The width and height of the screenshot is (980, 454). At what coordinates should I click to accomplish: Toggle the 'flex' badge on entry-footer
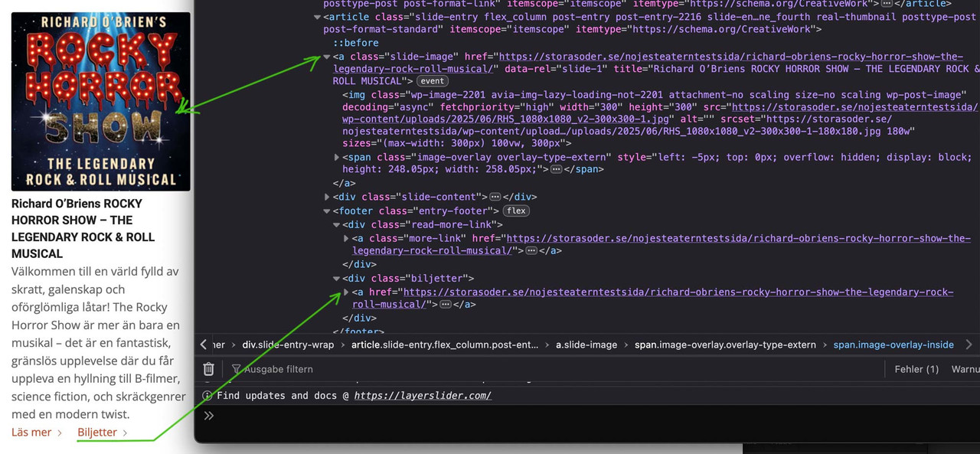(516, 211)
